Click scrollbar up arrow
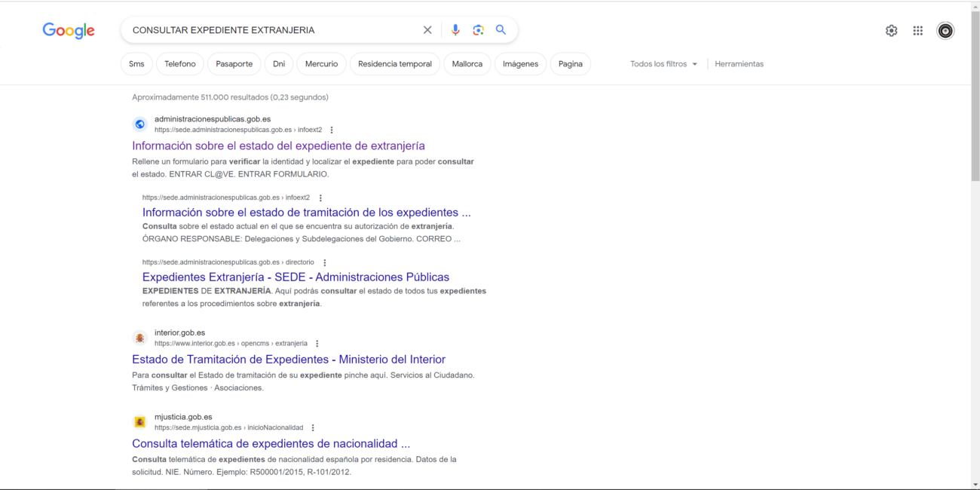This screenshot has height=490, width=980. (975, 7)
